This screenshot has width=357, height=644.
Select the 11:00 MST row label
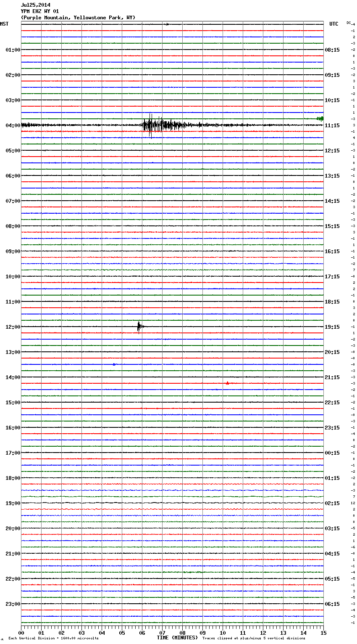13,302
